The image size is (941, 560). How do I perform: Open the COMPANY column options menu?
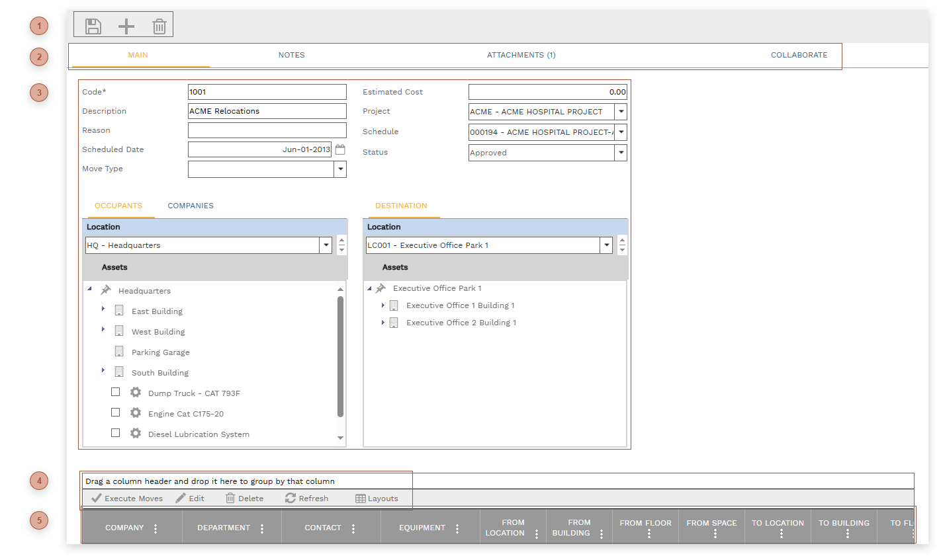pos(156,528)
